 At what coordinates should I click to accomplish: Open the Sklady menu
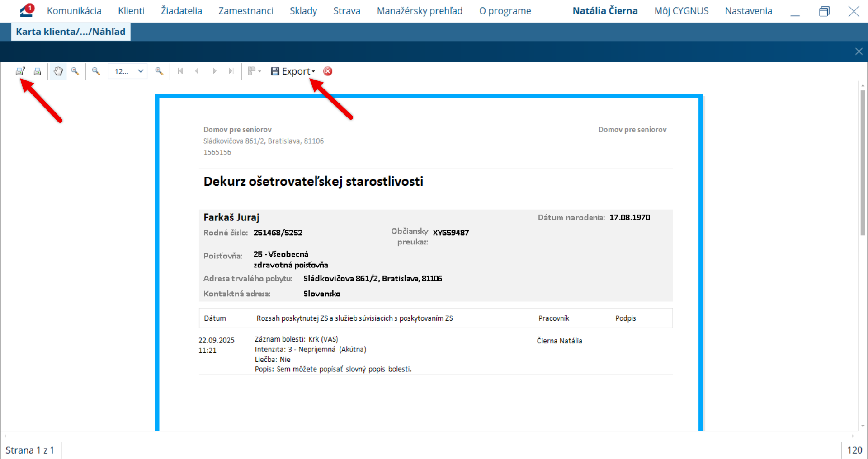pos(303,11)
